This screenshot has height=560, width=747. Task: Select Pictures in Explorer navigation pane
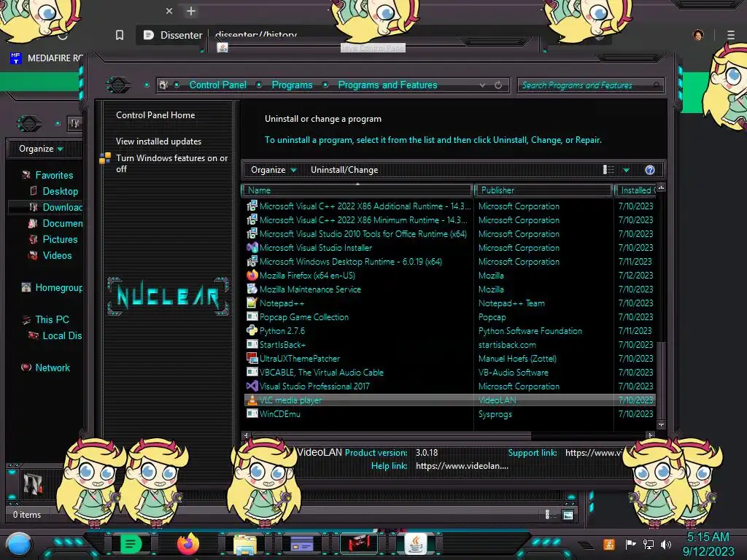(x=60, y=239)
